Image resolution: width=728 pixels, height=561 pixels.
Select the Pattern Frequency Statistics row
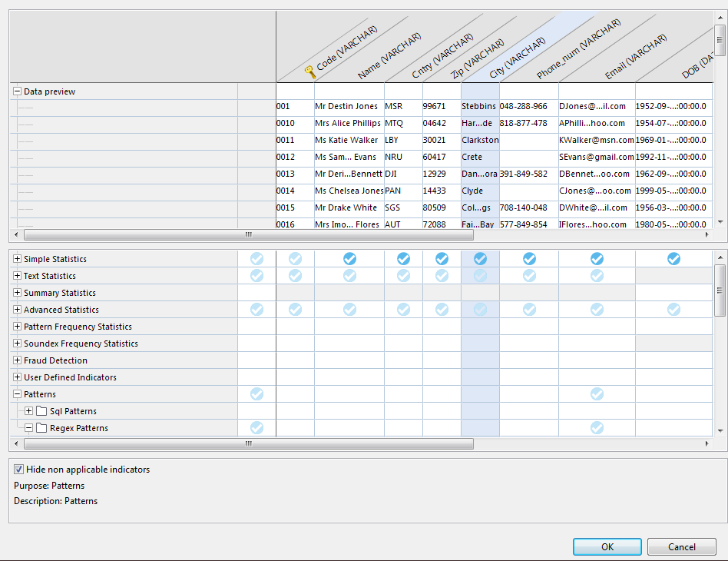coord(78,327)
